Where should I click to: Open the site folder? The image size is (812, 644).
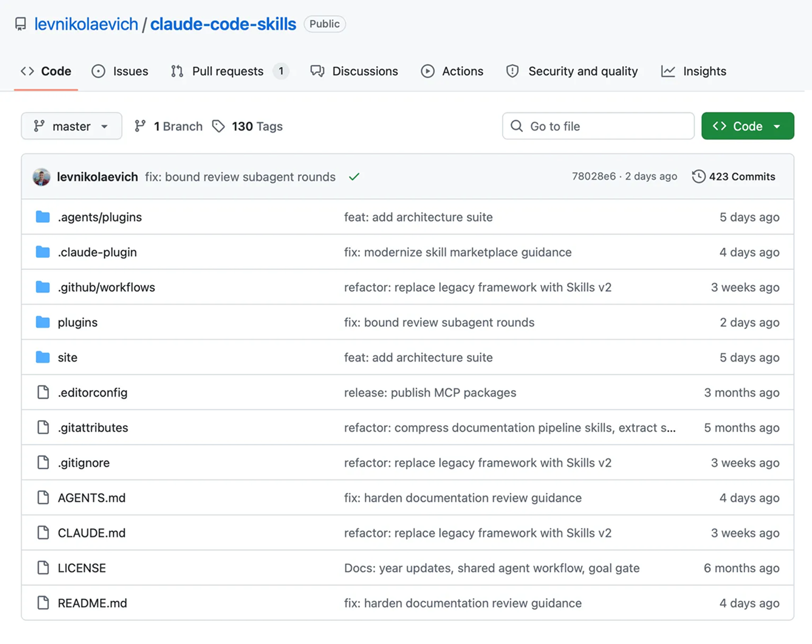67,358
